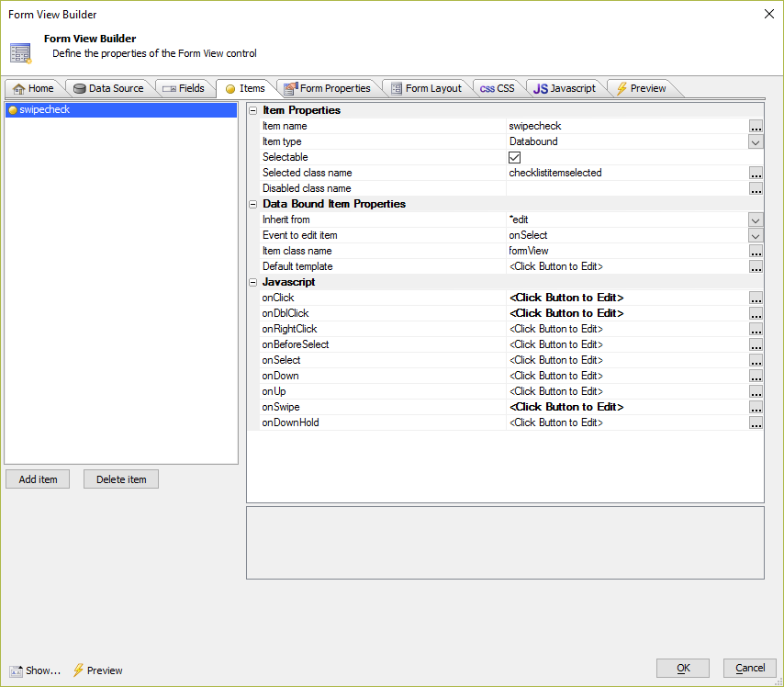Click the Selected class name value checklistitemselected
Screen dimensions: 784x687
pos(555,173)
